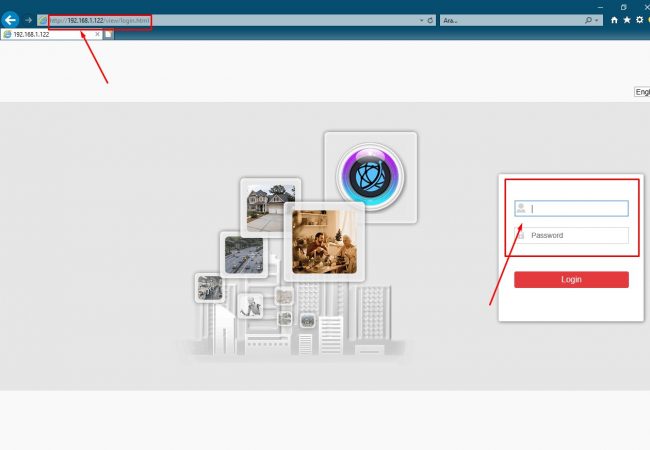Expand the search provider dropdown arrow
Screen dimensions: 650x450
tap(598, 20)
